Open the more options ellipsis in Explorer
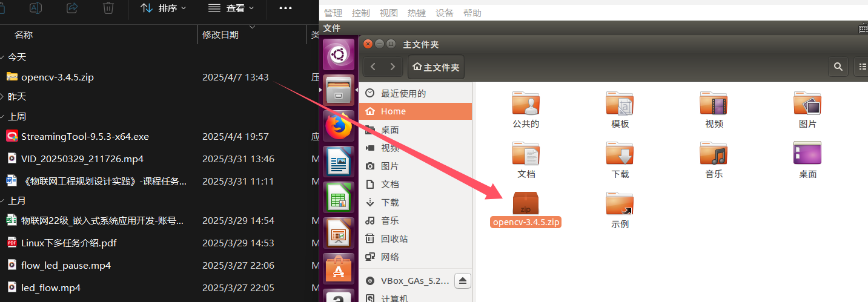The height and width of the screenshot is (302, 868). (285, 8)
